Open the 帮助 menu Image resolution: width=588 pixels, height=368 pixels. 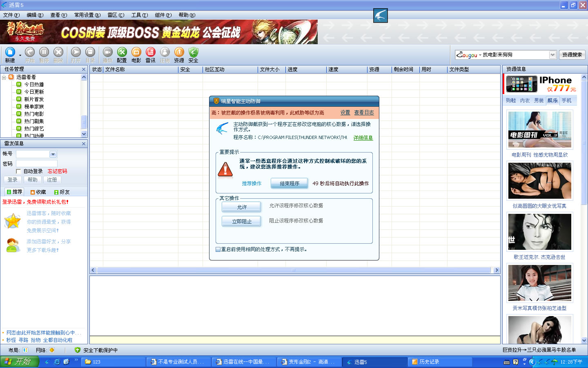(187, 15)
